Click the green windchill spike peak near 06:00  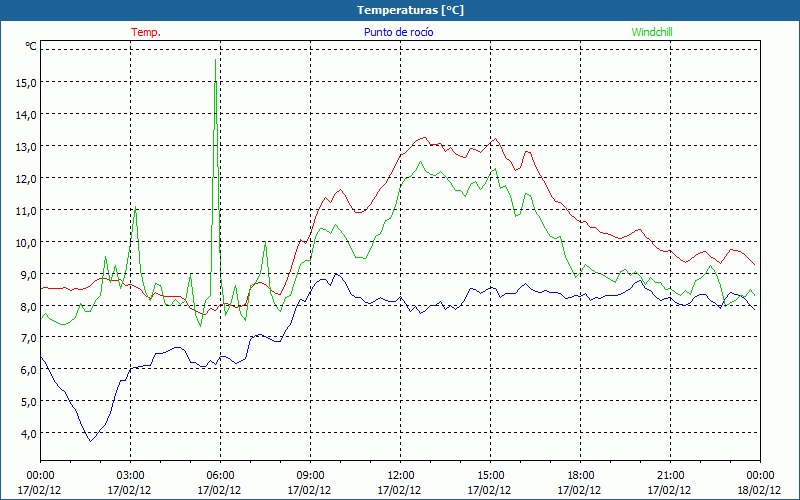(x=215, y=60)
